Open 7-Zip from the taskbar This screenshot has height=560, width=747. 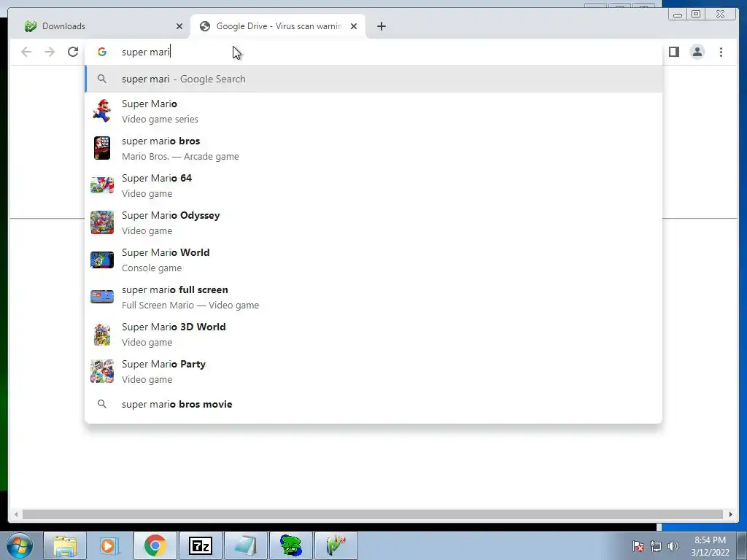(201, 545)
